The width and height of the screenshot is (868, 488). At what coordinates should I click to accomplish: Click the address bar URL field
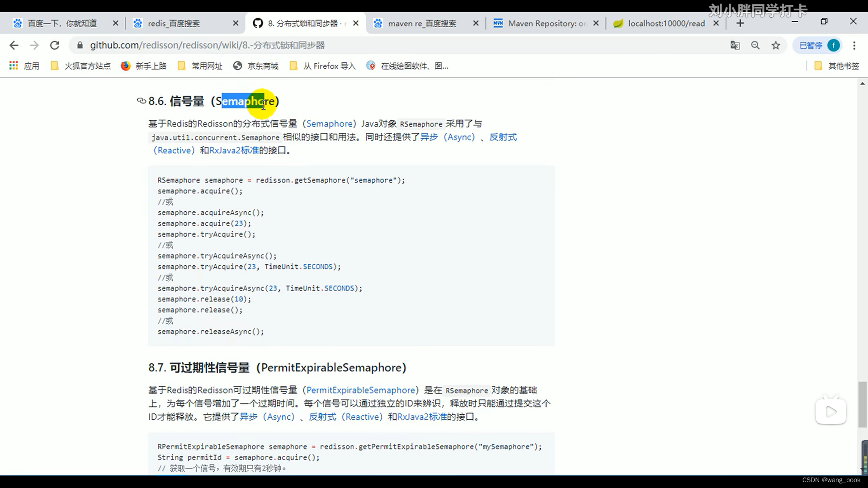pyautogui.click(x=398, y=45)
